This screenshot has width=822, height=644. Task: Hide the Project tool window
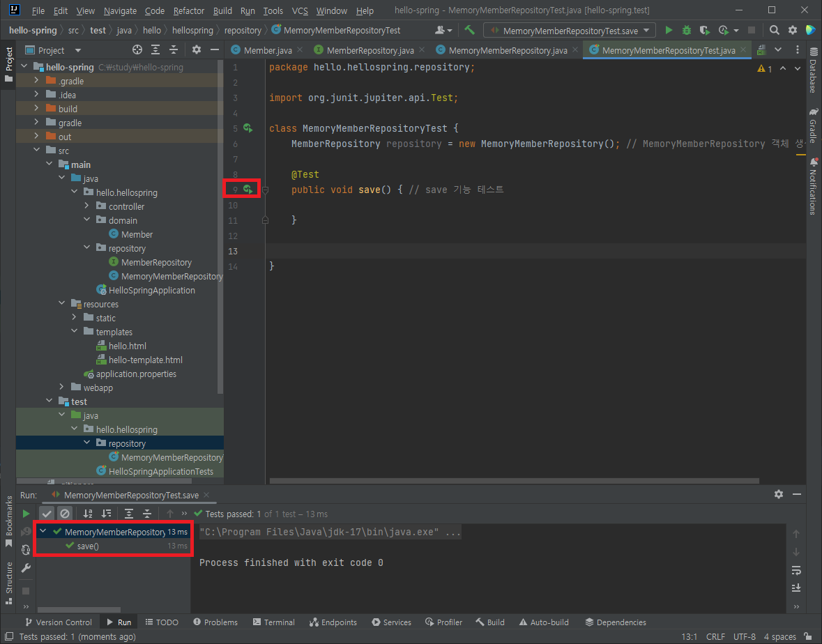click(215, 49)
